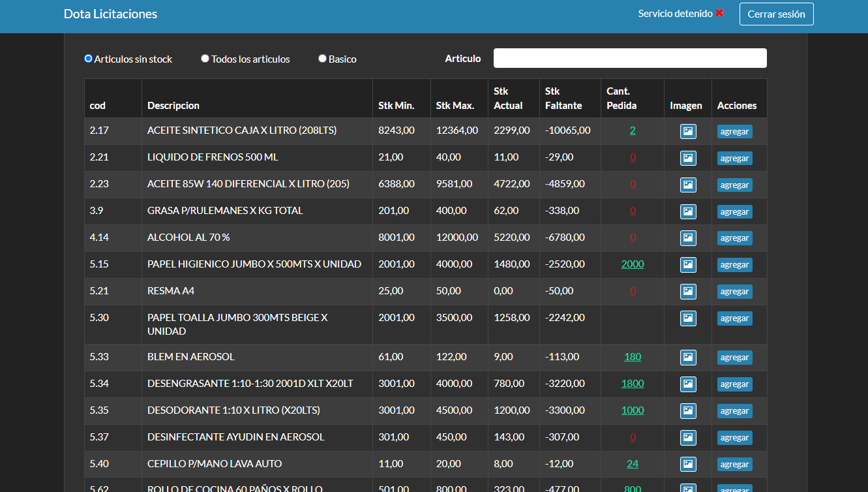
Task: Select Todos los articulos radio button
Action: [205, 59]
